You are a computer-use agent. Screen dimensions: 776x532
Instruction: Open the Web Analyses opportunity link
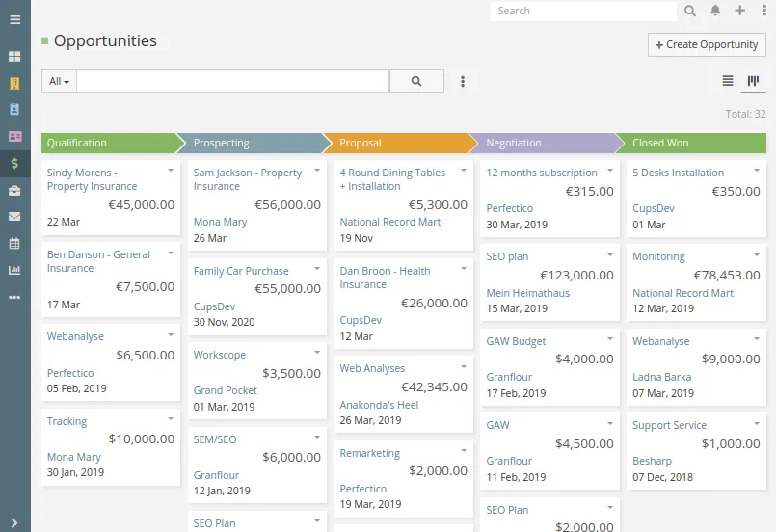tap(372, 368)
